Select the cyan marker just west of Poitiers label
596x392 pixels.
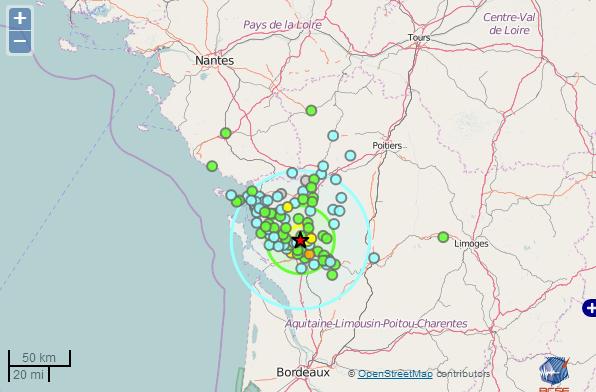tap(350, 155)
